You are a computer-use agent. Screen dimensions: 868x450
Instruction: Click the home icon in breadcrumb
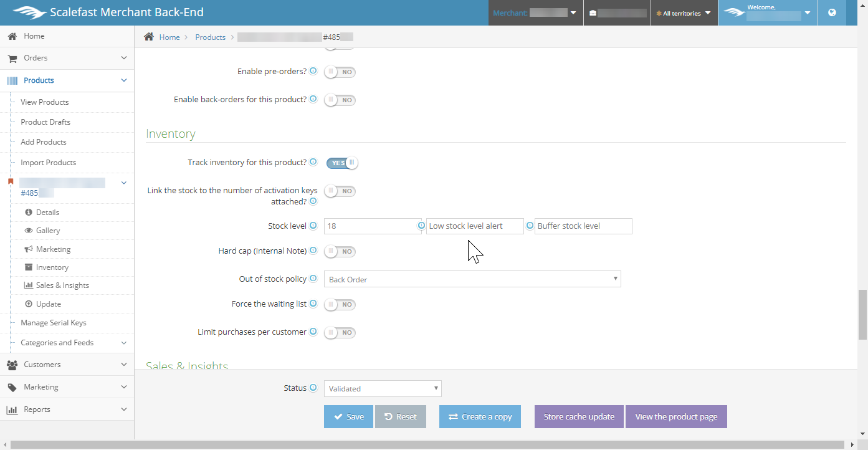[149, 37]
